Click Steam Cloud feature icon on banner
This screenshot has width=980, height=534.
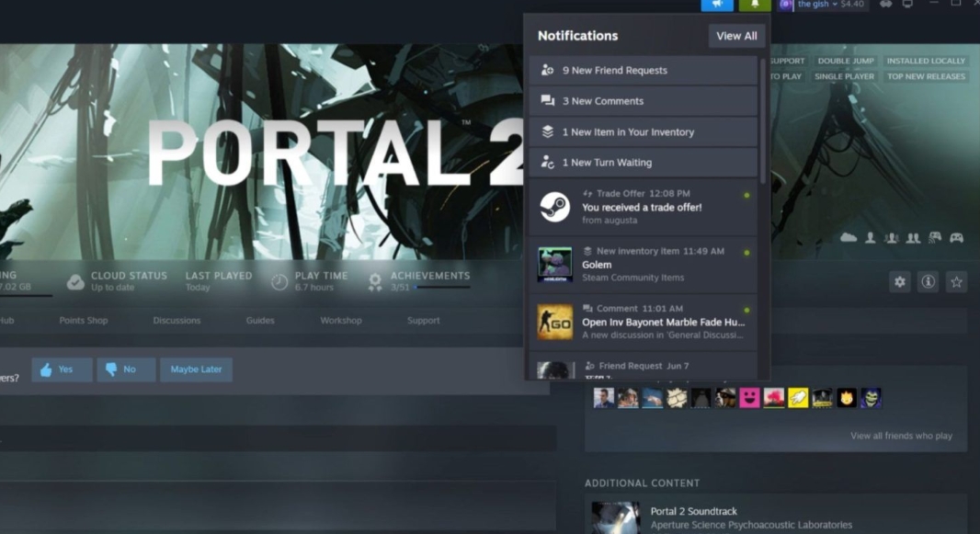[849, 237]
